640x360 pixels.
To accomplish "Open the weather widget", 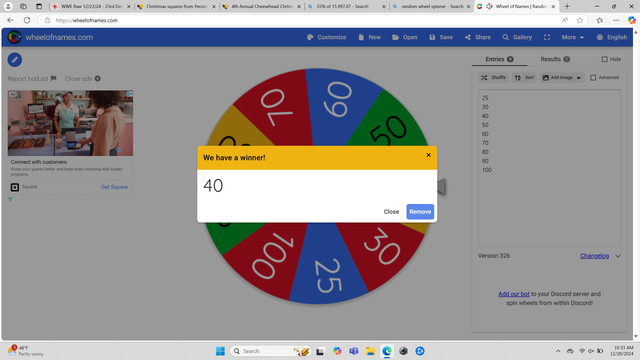I will pos(25,351).
